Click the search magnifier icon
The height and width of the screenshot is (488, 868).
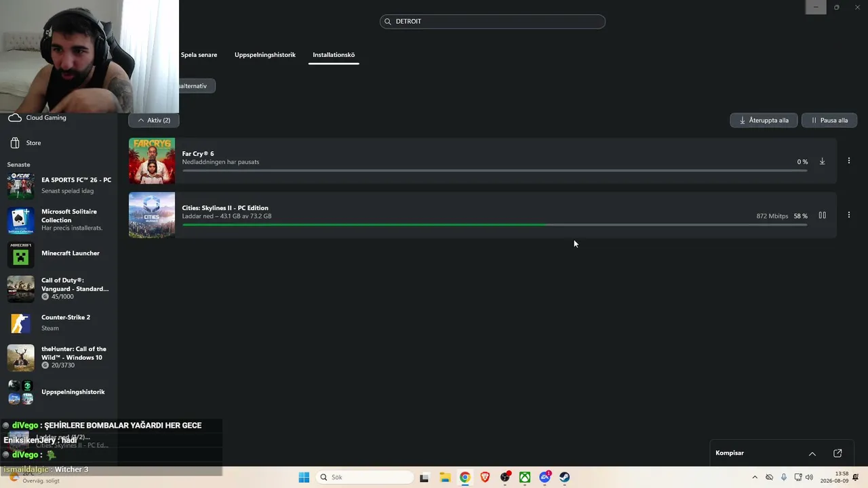tap(388, 22)
